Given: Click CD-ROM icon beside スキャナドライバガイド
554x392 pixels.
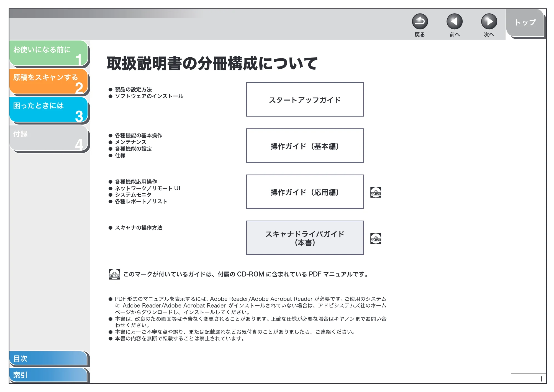Looking at the screenshot, I should click(x=376, y=238).
